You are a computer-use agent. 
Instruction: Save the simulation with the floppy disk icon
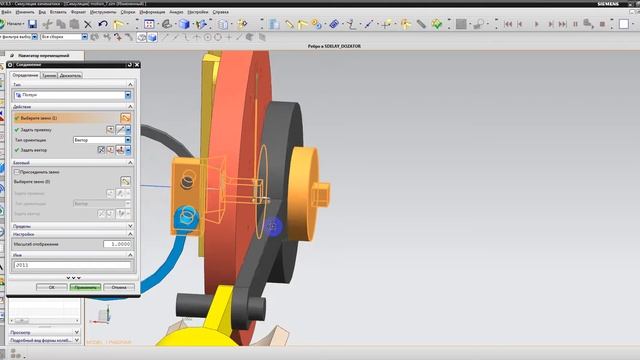(x=32, y=24)
